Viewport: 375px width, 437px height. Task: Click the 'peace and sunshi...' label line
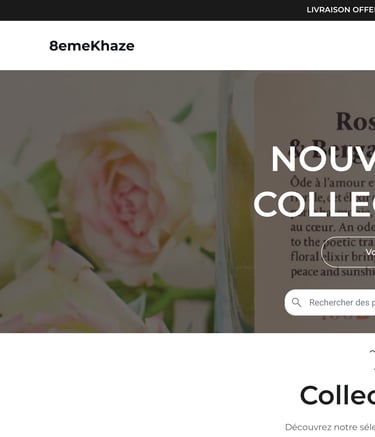(333, 272)
